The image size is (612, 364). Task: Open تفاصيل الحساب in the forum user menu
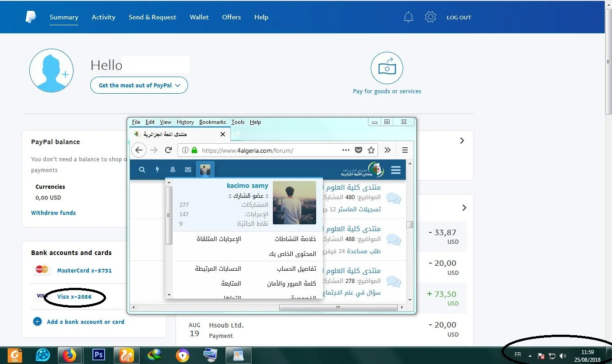(296, 269)
